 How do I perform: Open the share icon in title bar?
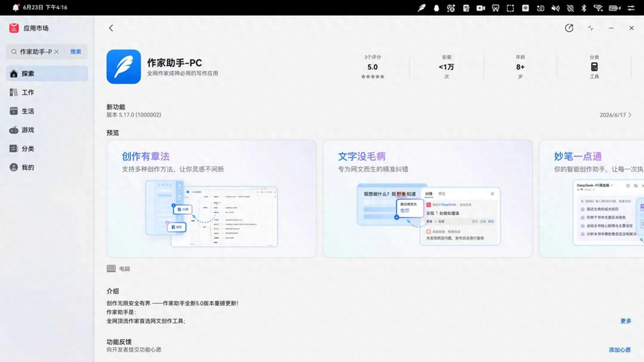point(569,28)
